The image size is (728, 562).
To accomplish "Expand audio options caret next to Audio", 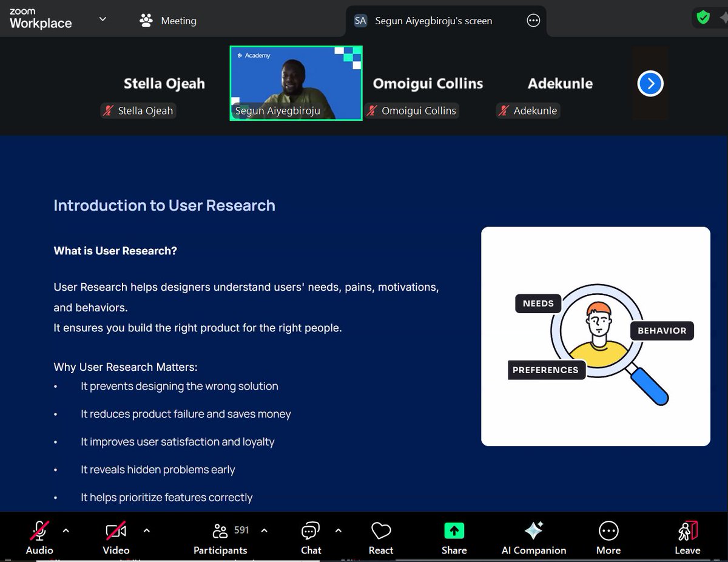I will 66,530.
